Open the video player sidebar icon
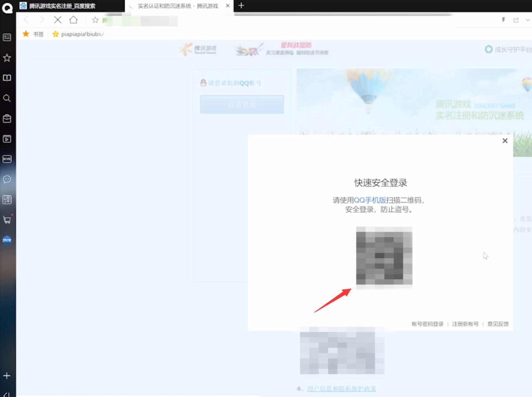Screen dimensions: 532x397 pos(7,139)
